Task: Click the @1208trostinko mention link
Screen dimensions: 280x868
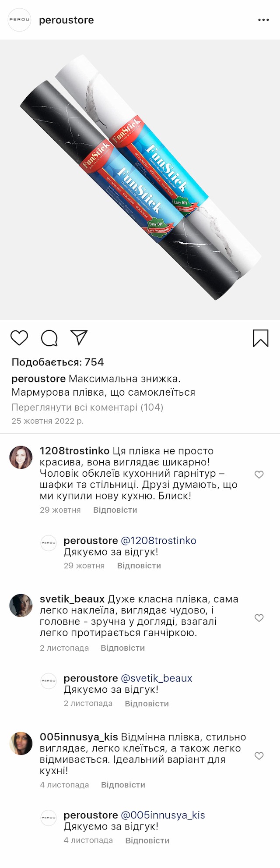Action: [158, 541]
